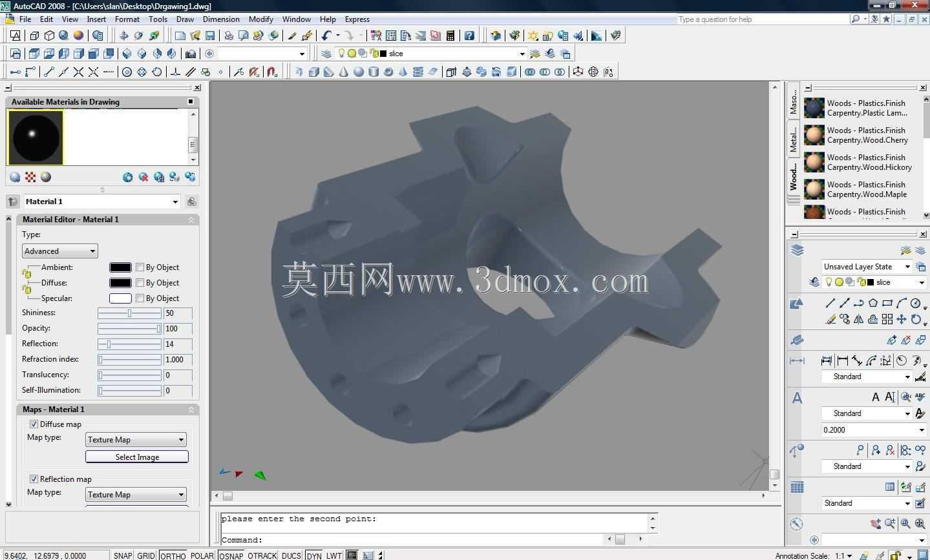Click the Match Properties brush icon
This screenshot has height=560, width=930.
tap(292, 36)
